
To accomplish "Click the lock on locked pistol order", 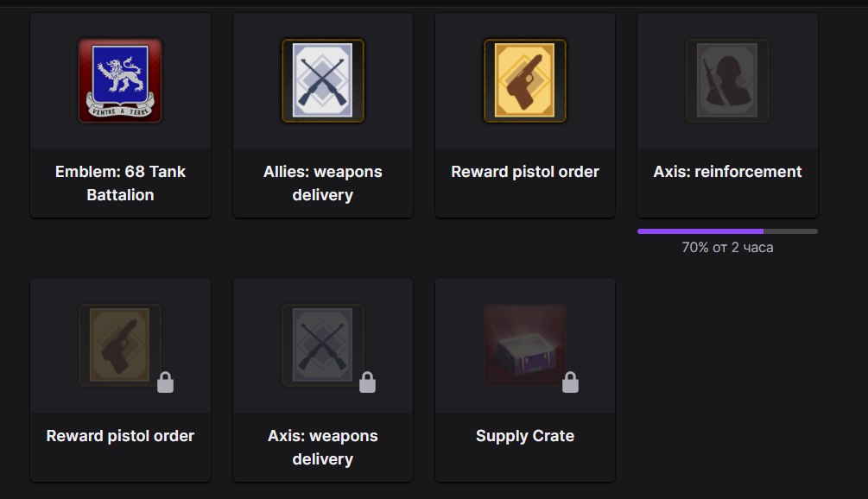I will pos(165,382).
